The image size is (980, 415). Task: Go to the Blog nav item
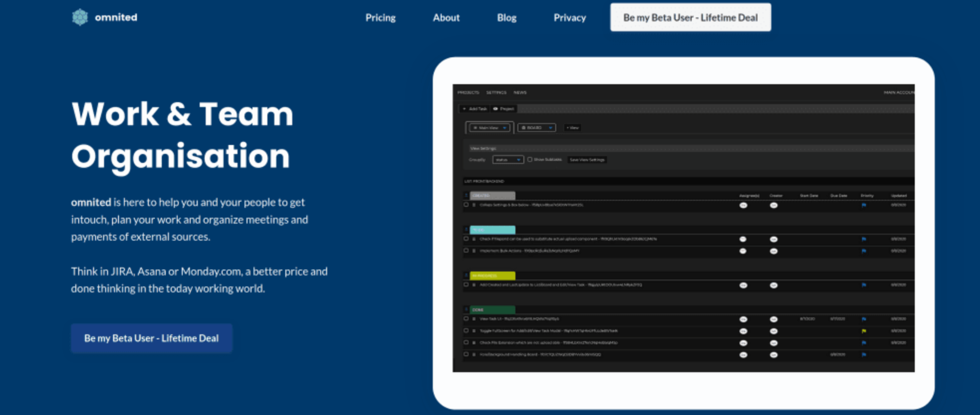pyautogui.click(x=506, y=18)
